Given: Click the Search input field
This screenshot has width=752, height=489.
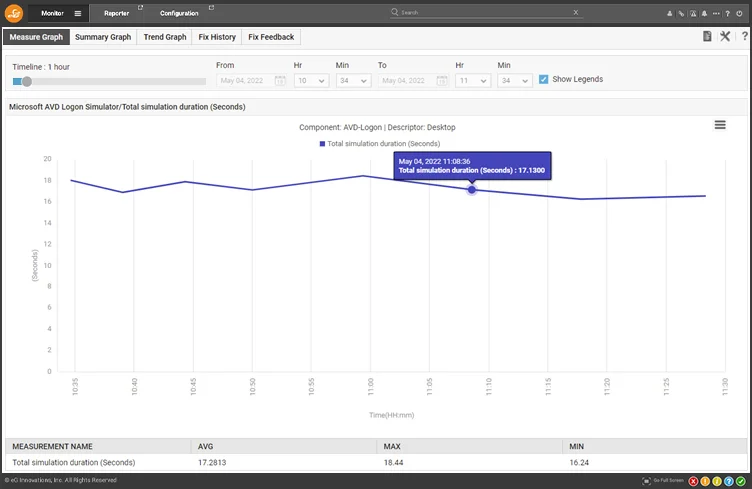Looking at the screenshot, I should [x=485, y=12].
